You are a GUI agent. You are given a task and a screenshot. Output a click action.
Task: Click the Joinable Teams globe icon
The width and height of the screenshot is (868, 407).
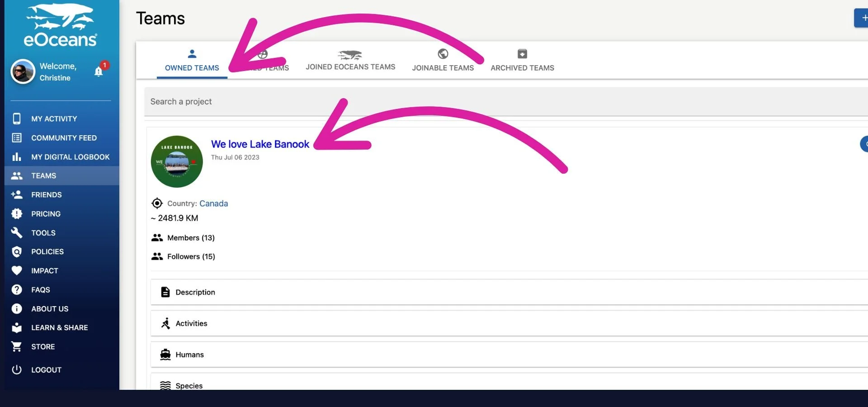click(443, 54)
